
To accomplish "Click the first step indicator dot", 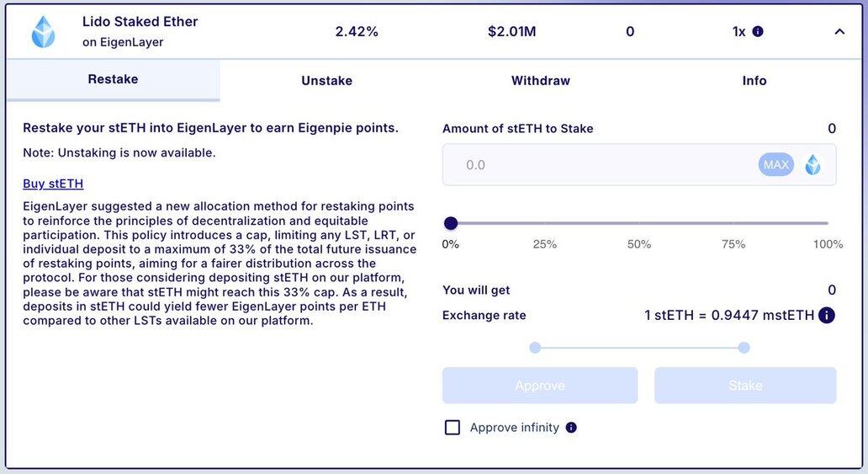I will [535, 348].
